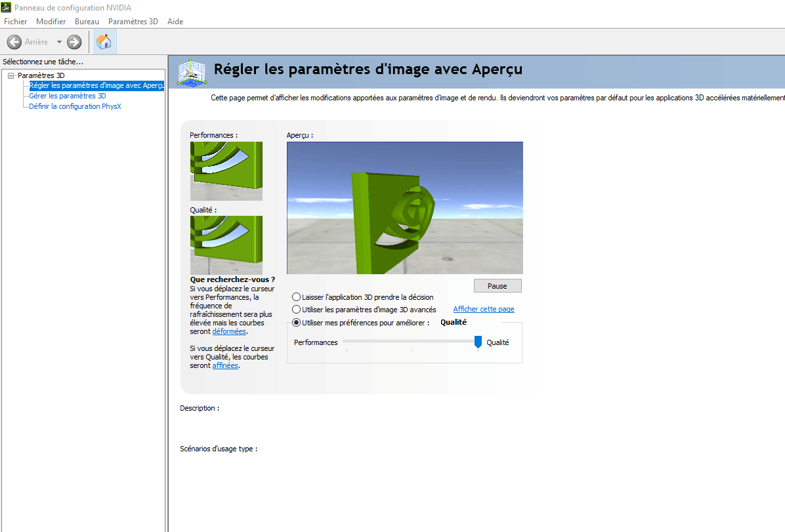The width and height of the screenshot is (785, 532).
Task: Open the Afficher cette page link
Action: [x=484, y=309]
